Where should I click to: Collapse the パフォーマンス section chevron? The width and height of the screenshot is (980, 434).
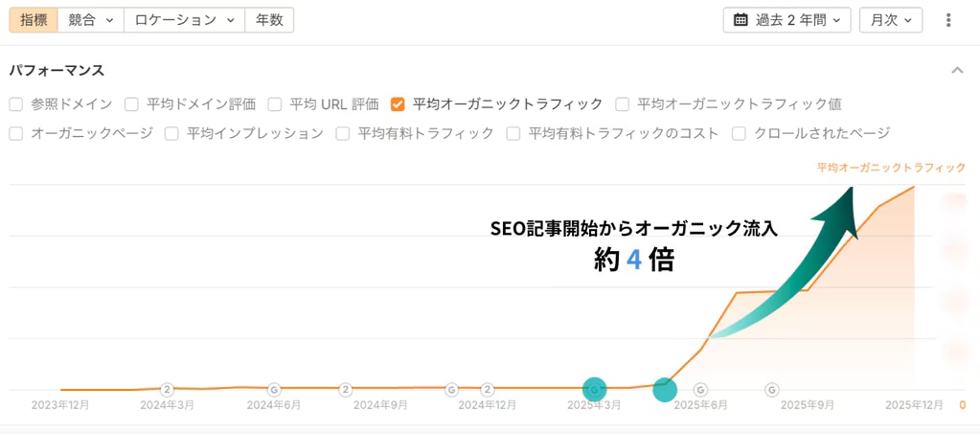coord(956,71)
